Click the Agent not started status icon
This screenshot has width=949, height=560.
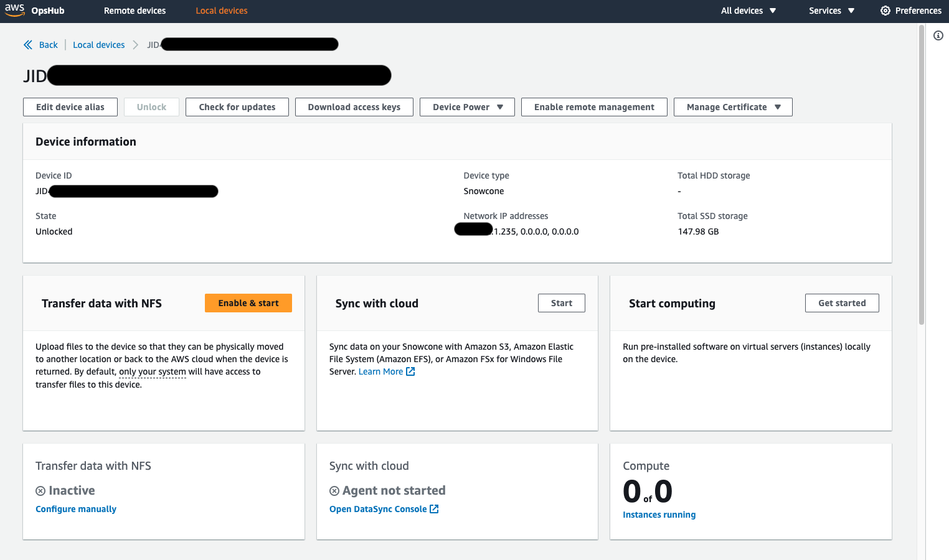point(334,491)
